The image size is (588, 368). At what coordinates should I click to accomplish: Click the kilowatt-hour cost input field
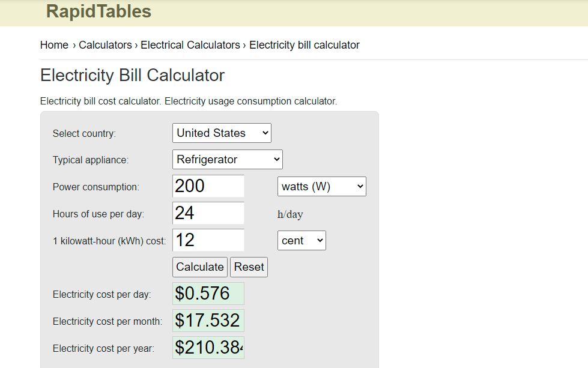[208, 240]
